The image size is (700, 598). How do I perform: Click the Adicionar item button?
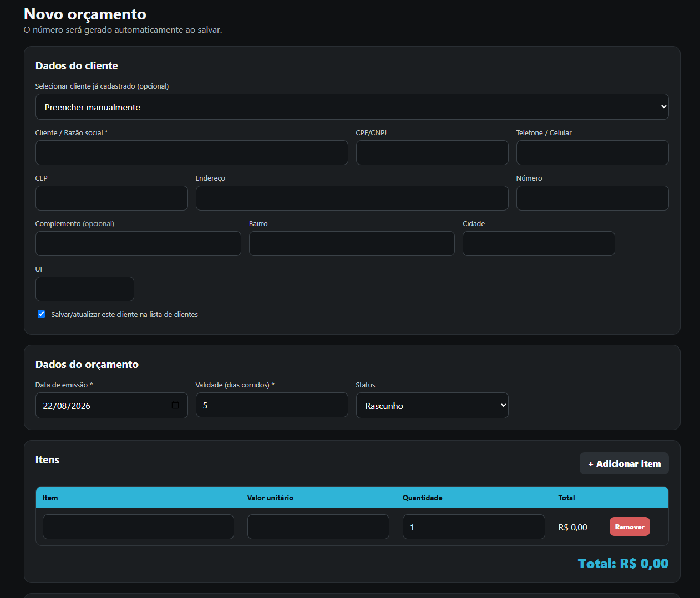pos(624,463)
